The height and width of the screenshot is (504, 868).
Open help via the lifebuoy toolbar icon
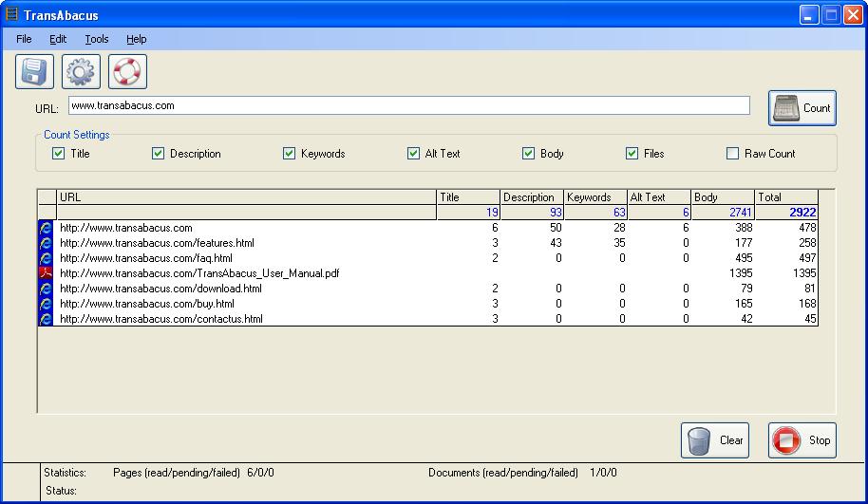[x=127, y=72]
